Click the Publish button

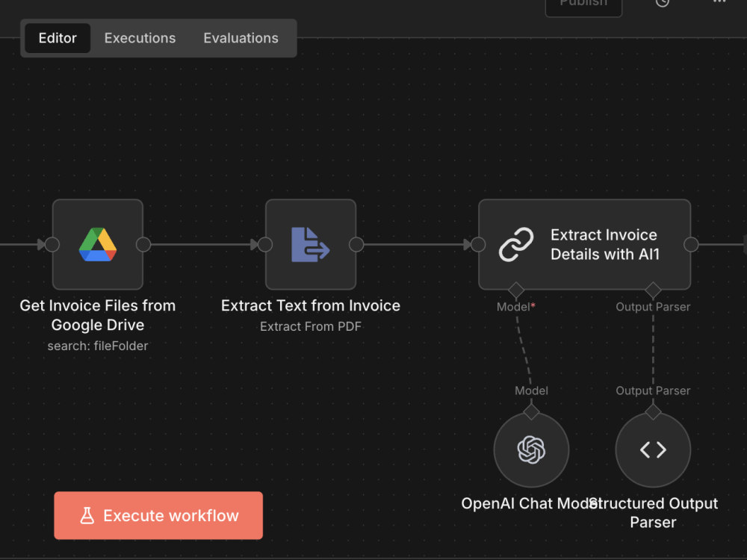click(x=583, y=6)
